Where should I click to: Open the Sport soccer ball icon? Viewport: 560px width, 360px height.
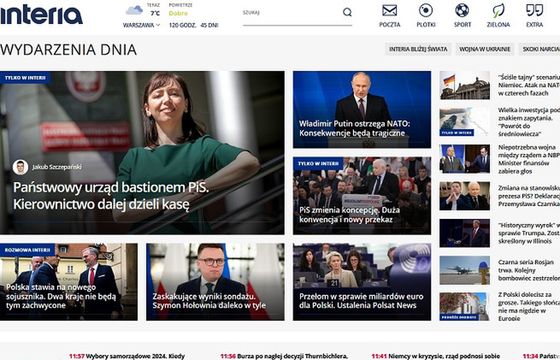tap(462, 11)
